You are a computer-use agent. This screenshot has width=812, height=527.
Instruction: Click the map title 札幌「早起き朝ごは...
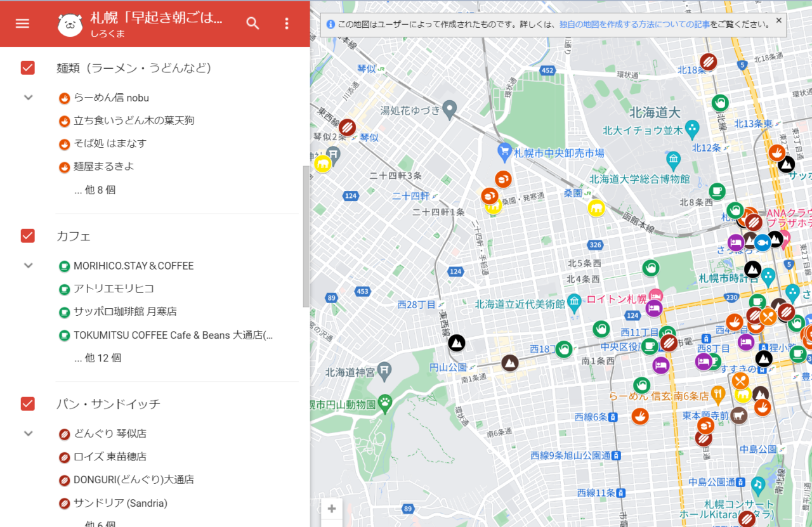click(x=157, y=18)
